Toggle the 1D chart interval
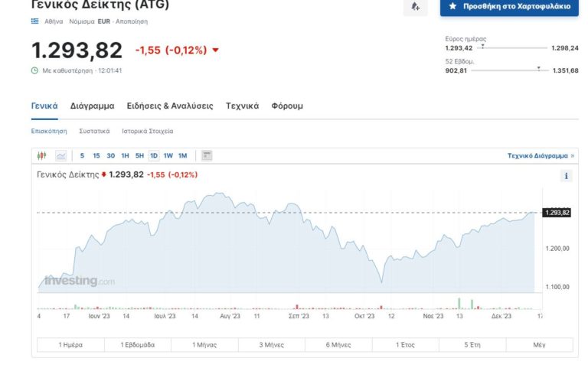 tap(154, 156)
